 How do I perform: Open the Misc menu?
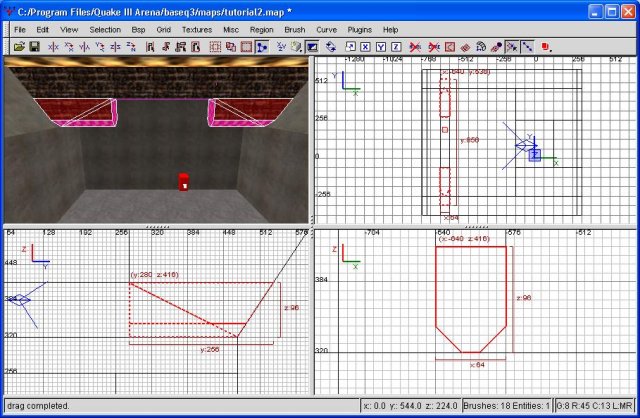pyautogui.click(x=231, y=30)
